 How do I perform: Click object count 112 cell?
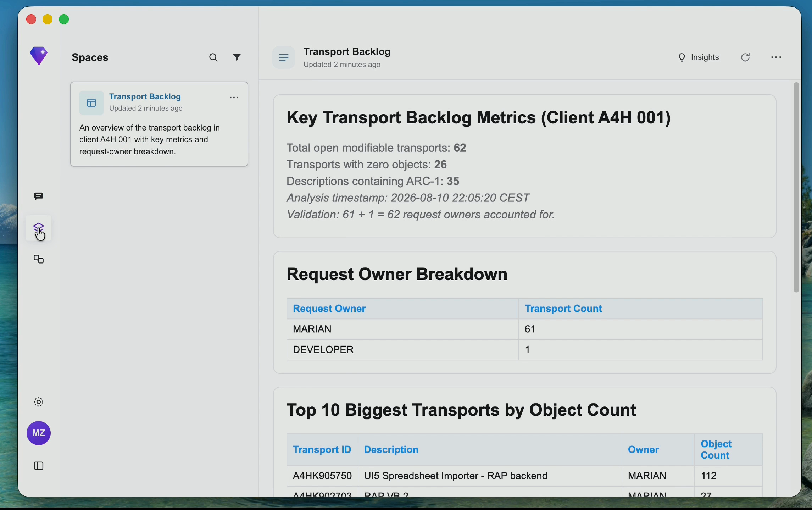coord(729,476)
